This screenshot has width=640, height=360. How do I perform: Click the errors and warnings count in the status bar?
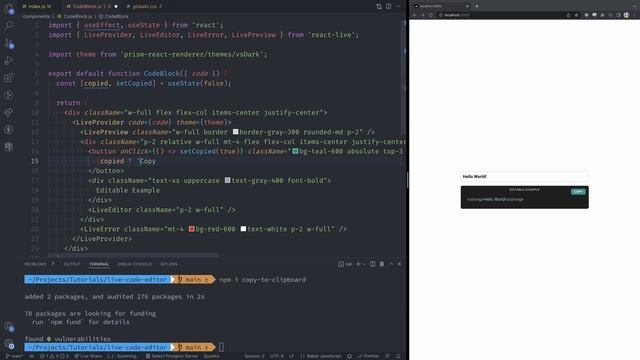pyautogui.click(x=54, y=356)
